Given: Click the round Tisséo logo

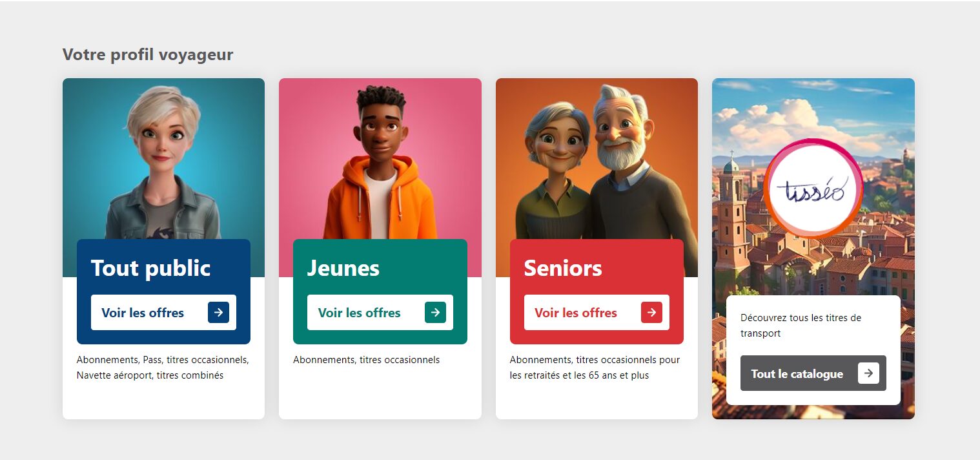Looking at the screenshot, I should tap(813, 189).
